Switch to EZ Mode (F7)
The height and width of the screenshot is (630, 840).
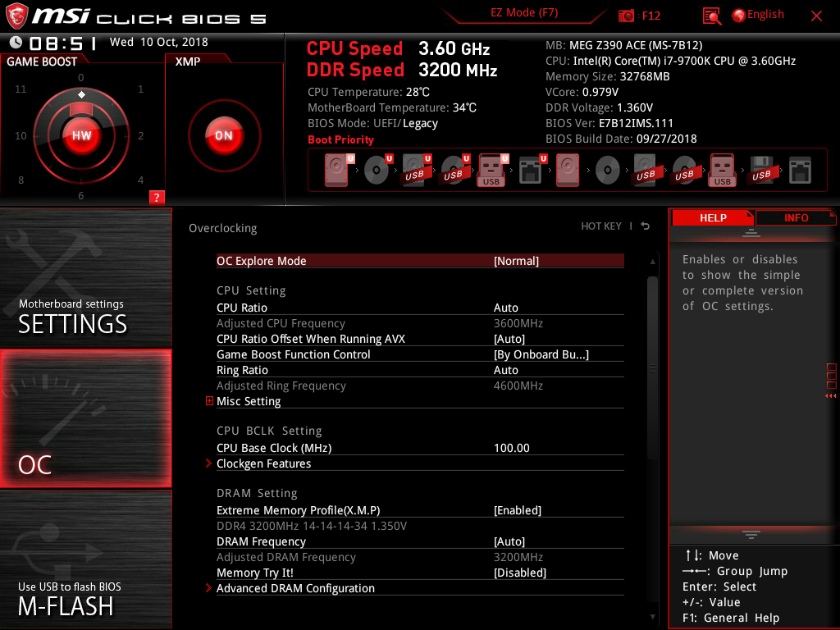[x=524, y=13]
